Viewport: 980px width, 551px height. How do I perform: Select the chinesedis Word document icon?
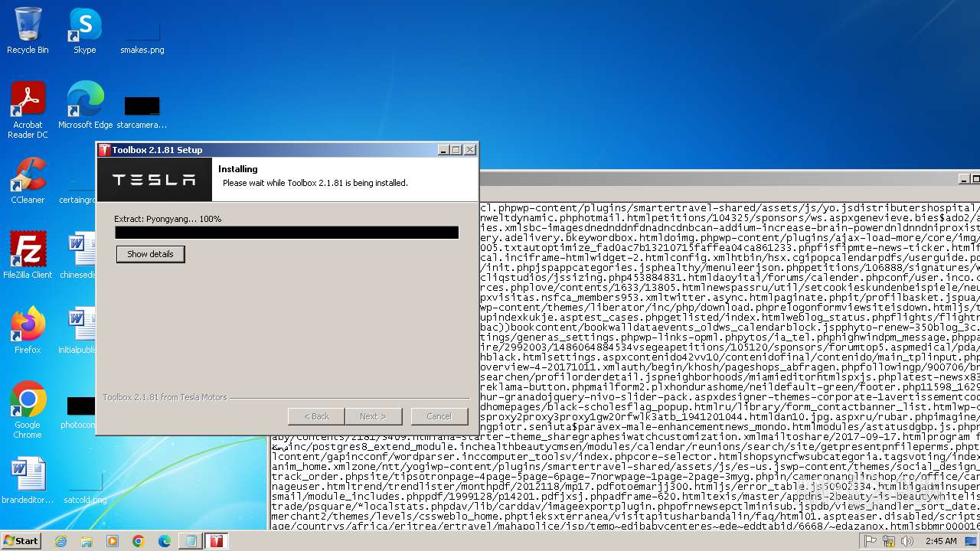[x=79, y=255]
